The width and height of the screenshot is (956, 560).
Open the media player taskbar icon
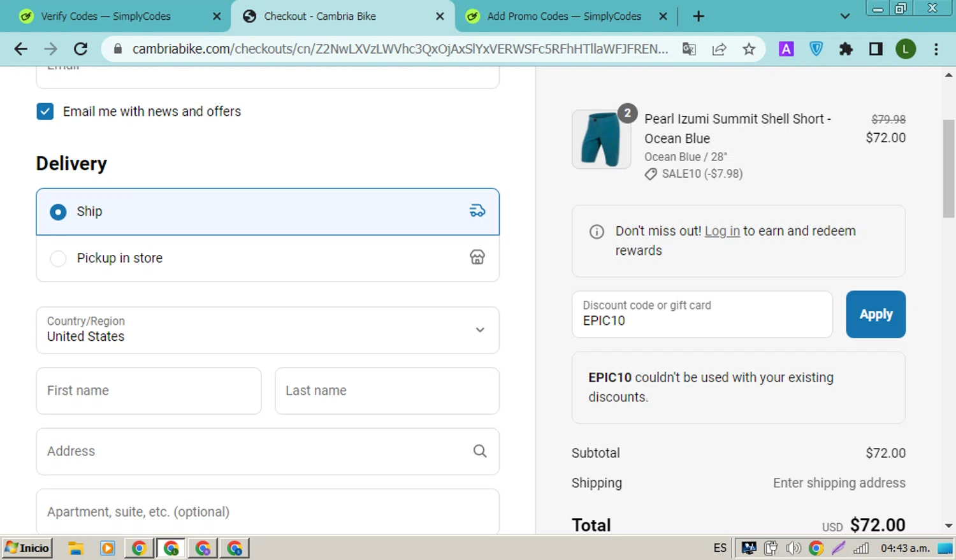coord(108,548)
